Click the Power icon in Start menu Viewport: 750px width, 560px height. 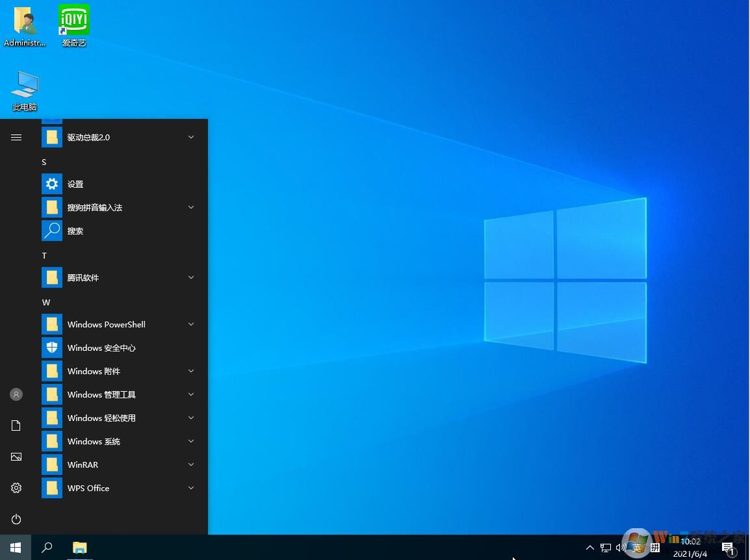point(16,519)
